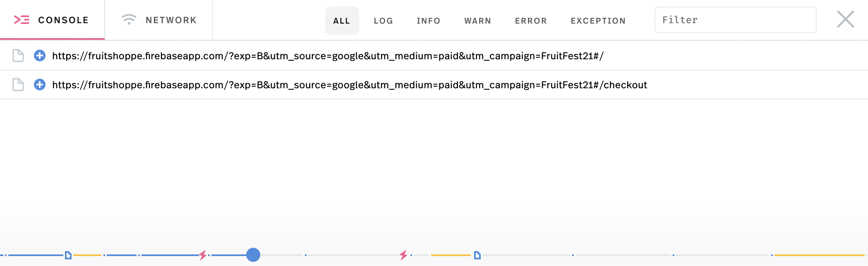868x266 pixels.
Task: Click the Filter text input field
Action: tap(736, 20)
